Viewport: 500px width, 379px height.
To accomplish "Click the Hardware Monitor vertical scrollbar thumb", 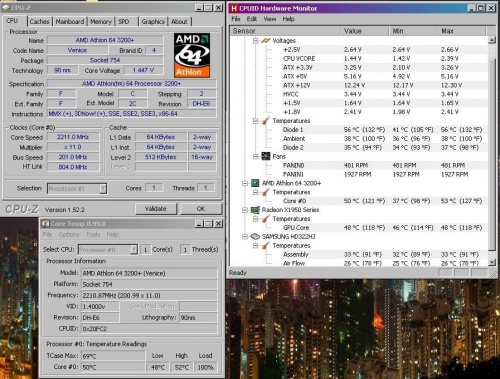I will (492, 154).
